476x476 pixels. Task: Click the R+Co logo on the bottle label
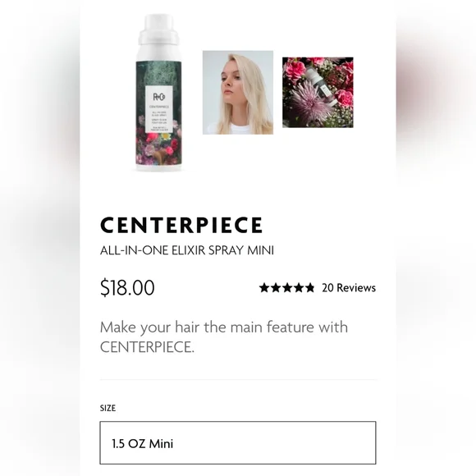(x=158, y=97)
